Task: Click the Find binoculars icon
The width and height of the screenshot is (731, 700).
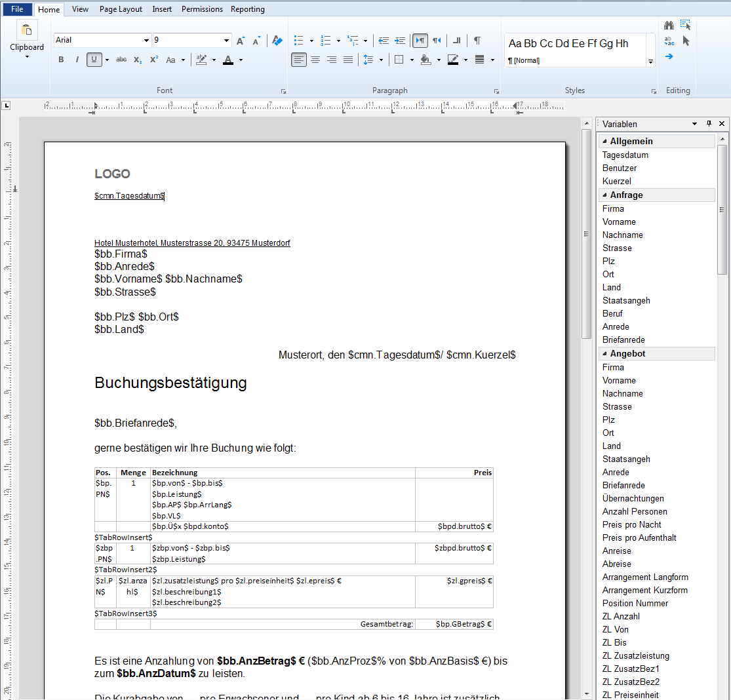Action: (669, 26)
